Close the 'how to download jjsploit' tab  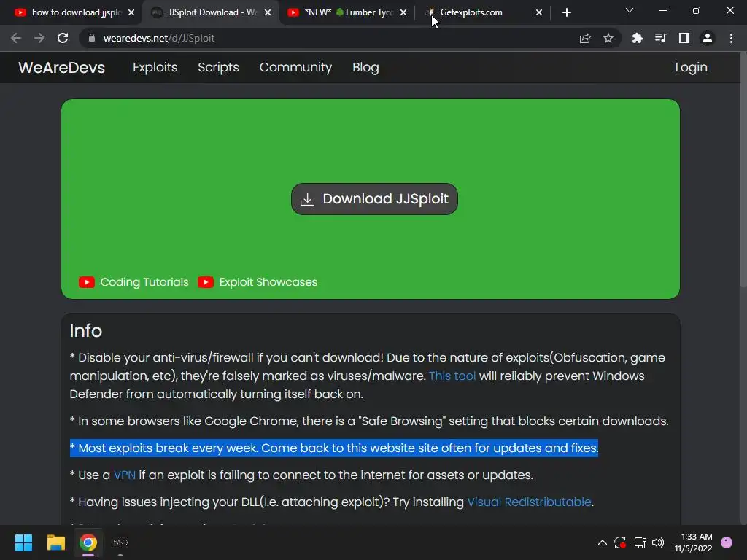click(131, 12)
